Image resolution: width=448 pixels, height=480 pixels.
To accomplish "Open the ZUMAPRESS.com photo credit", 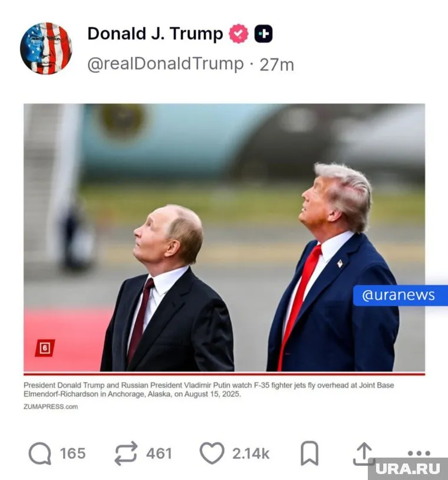I will click(x=51, y=407).
